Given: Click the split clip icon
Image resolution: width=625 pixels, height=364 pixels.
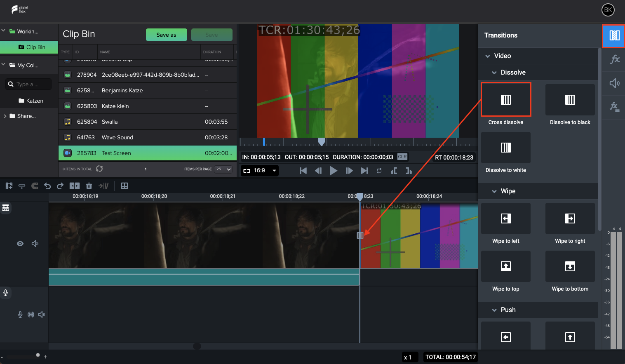Looking at the screenshot, I should click(x=75, y=186).
